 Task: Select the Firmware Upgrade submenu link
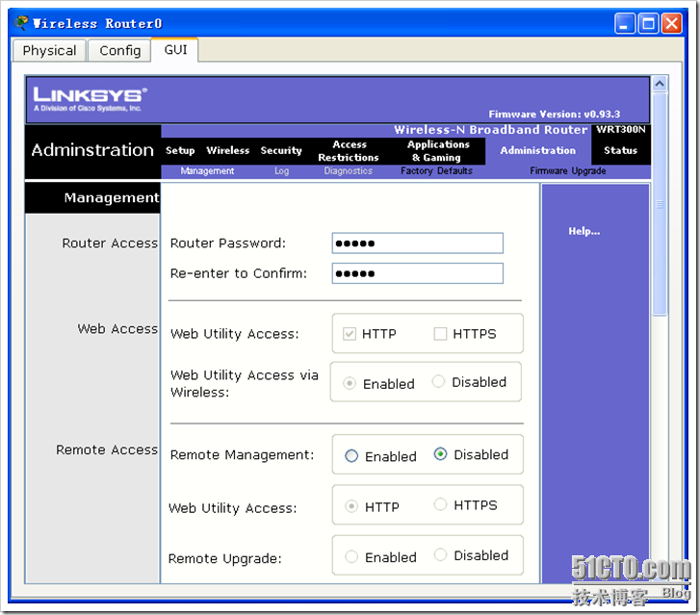(567, 171)
